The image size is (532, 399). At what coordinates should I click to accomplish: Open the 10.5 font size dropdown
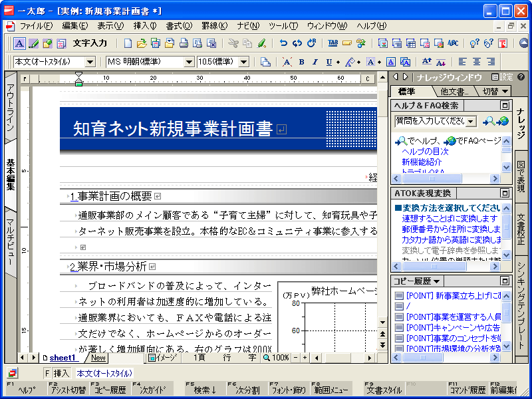(243, 62)
